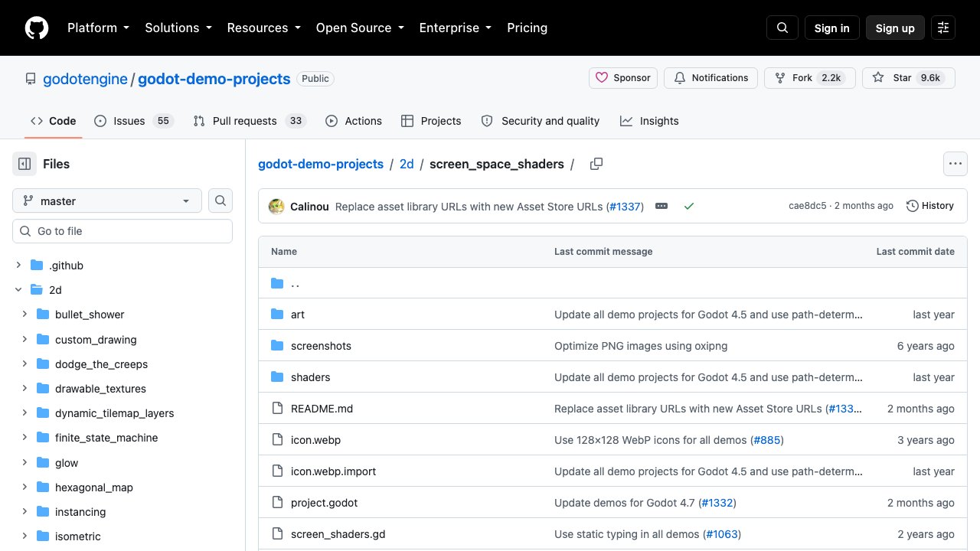This screenshot has width=980, height=551.
Task: Open icon.webp.import file
Action: [333, 471]
